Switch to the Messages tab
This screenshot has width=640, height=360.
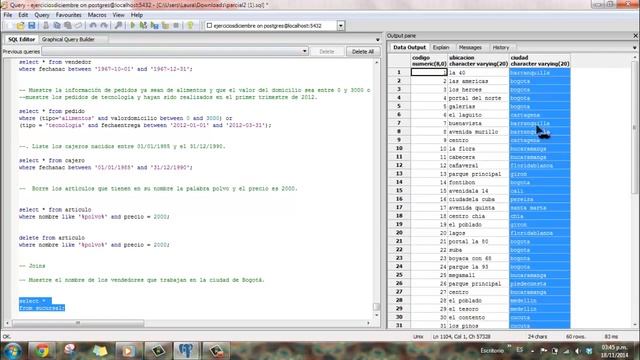pos(470,47)
